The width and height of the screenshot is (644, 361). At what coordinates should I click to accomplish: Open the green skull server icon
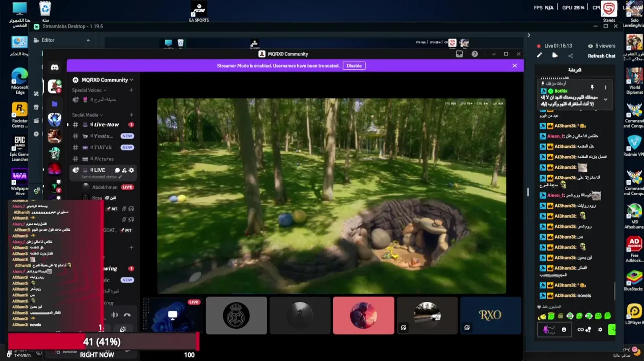pos(55,153)
